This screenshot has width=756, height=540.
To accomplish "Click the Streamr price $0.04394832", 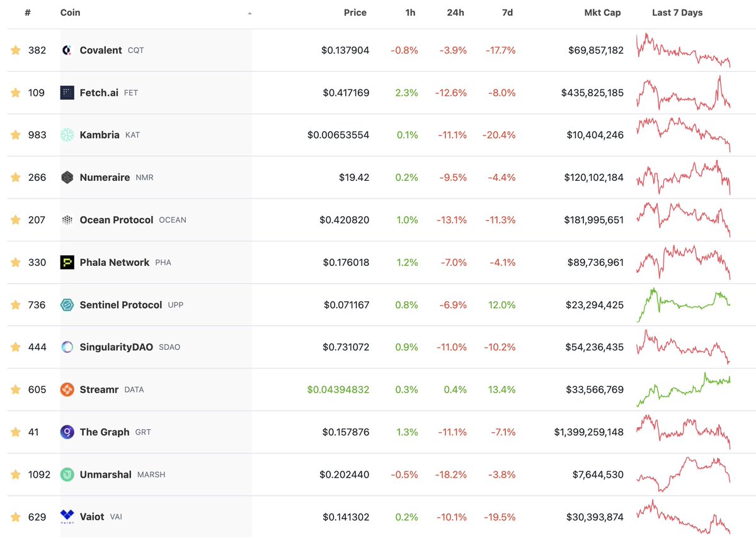I will tap(338, 389).
